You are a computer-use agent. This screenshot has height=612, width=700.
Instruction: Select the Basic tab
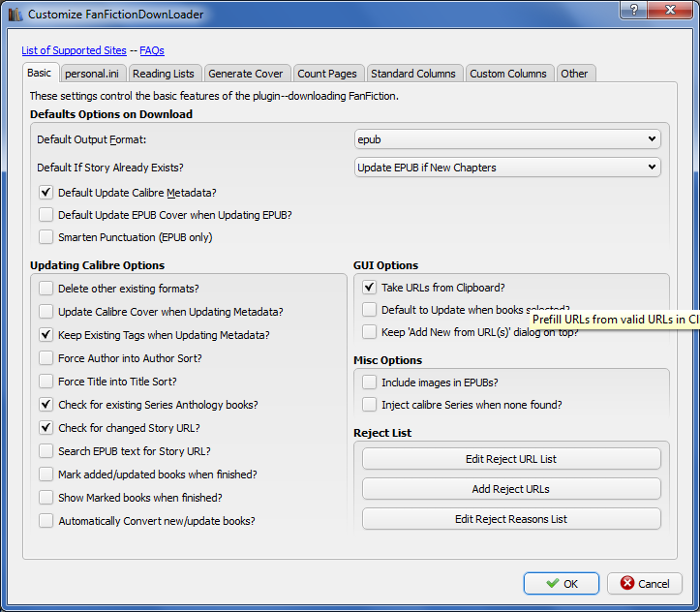[x=40, y=73]
